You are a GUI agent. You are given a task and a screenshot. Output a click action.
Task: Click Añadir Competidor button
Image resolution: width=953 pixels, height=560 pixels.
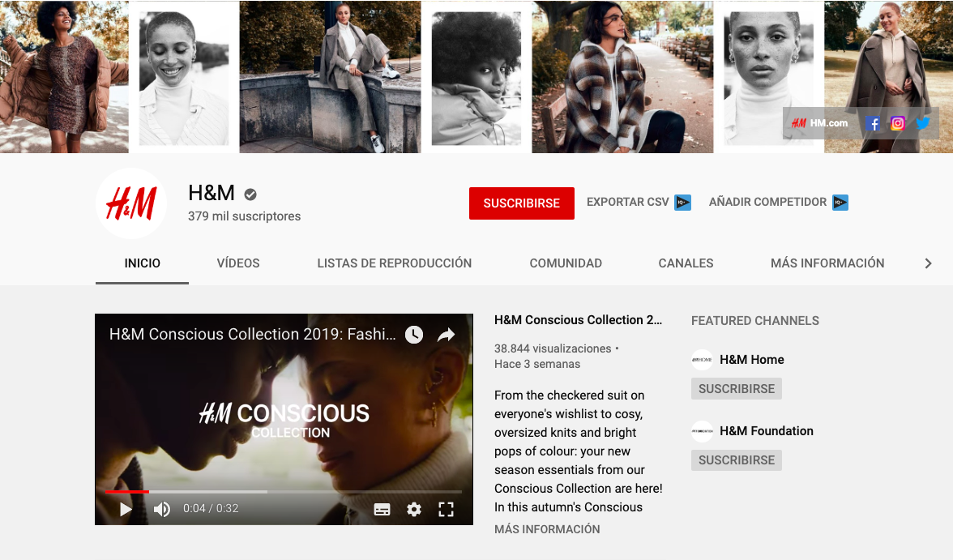click(x=767, y=202)
